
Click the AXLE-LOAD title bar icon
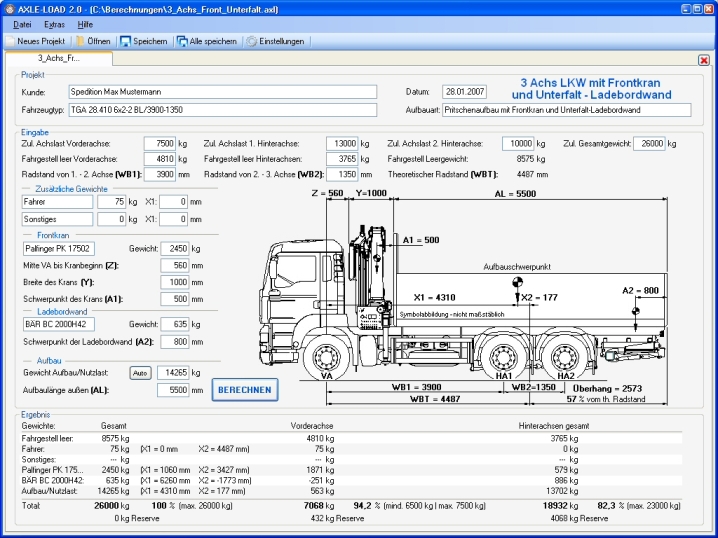pos(9,7)
